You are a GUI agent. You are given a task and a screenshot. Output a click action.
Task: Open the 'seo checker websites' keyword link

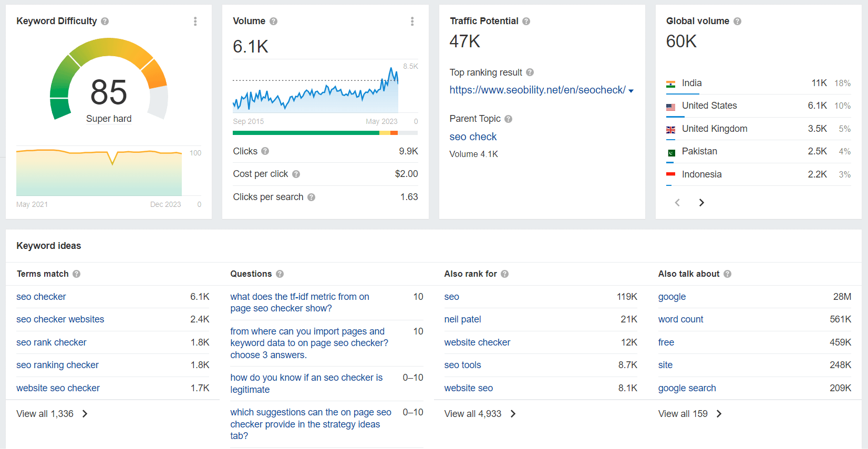coord(60,319)
